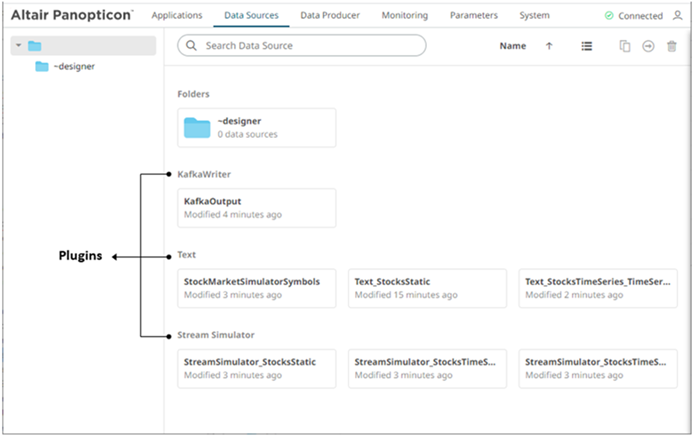Open the Text_StocksStatic data source
This screenshot has height=436, width=694.
pos(427,288)
